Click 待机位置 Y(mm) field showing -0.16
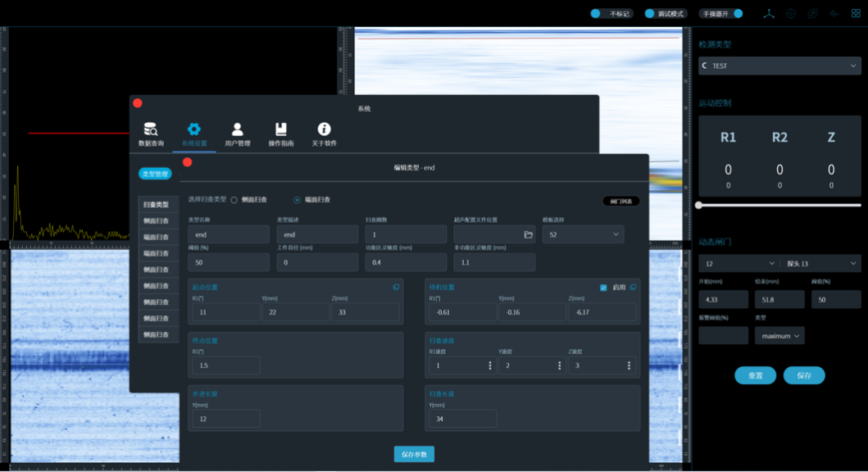 [x=533, y=312]
